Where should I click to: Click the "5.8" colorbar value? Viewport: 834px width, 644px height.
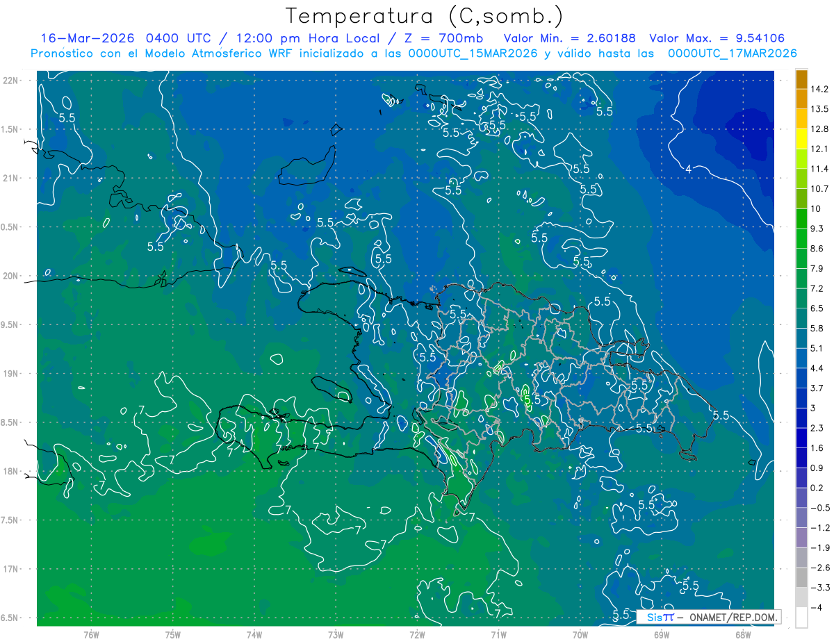pyautogui.click(x=817, y=328)
